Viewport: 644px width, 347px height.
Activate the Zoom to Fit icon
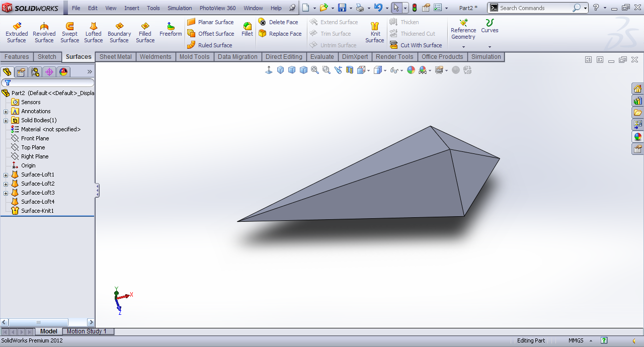coord(315,70)
